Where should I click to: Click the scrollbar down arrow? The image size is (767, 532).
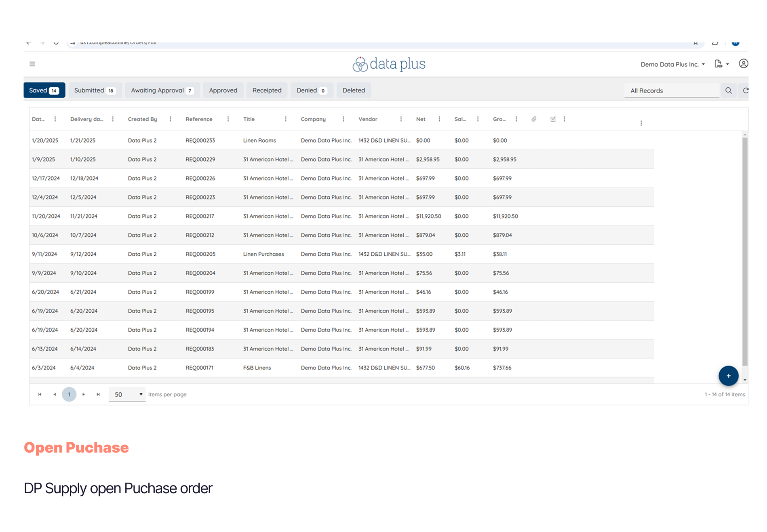click(745, 380)
